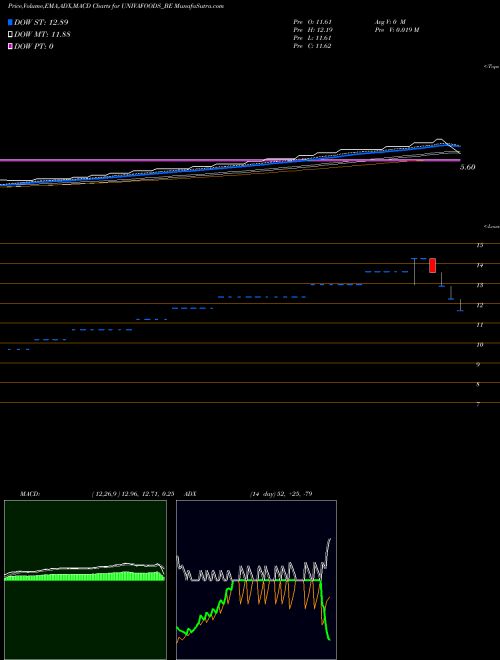Click the '<Tops' marker at right edge
This screenshot has height=660, width=500.
pyautogui.click(x=492, y=67)
